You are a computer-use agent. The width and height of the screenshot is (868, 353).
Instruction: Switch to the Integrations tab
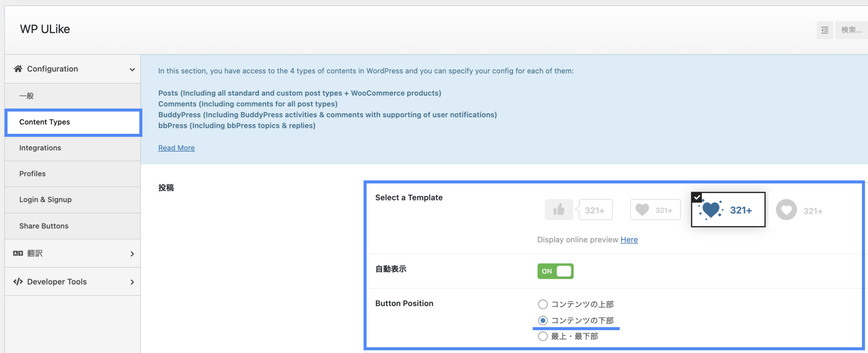point(40,148)
